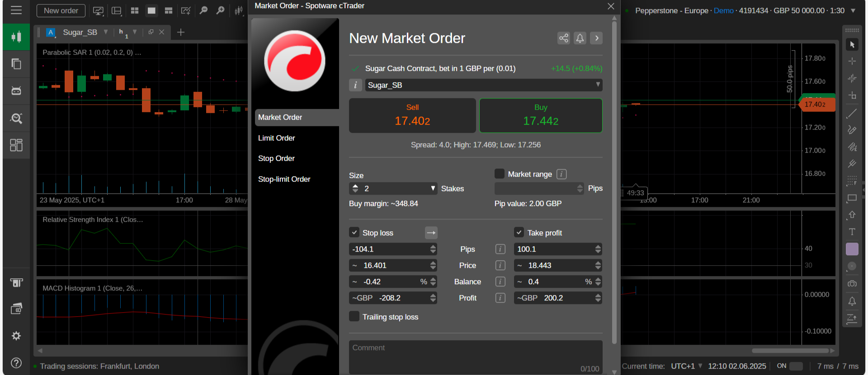Viewport: 868px width, 375px height.
Task: Open the dashboard layout icon in sidebar
Action: pyautogui.click(x=16, y=145)
